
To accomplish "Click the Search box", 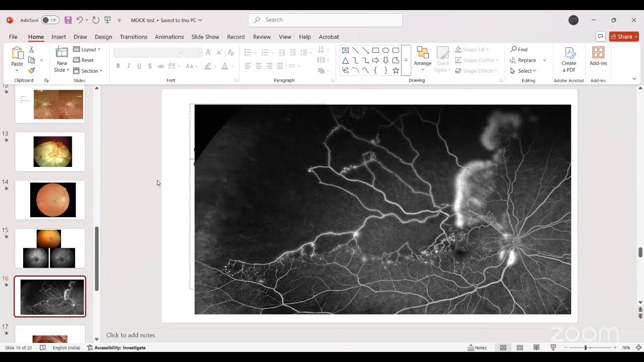I will pos(325,20).
